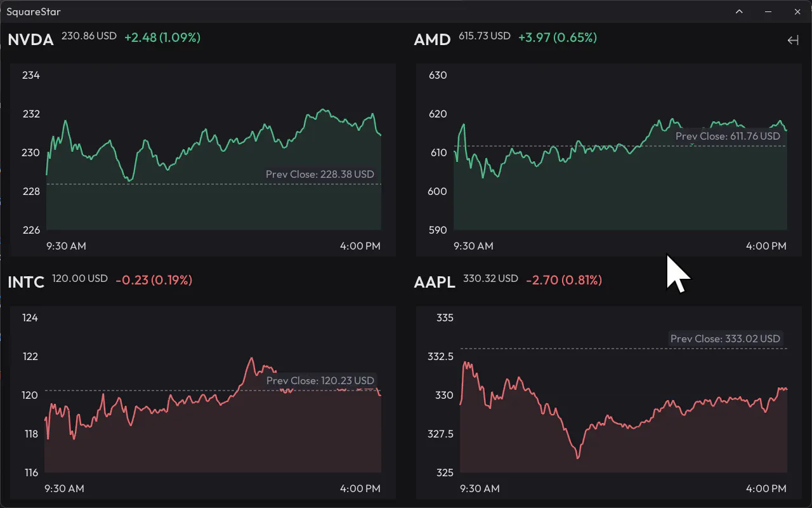This screenshot has height=508, width=812.
Task: Click INTC change -0.23 (0.19%)
Action: (154, 279)
